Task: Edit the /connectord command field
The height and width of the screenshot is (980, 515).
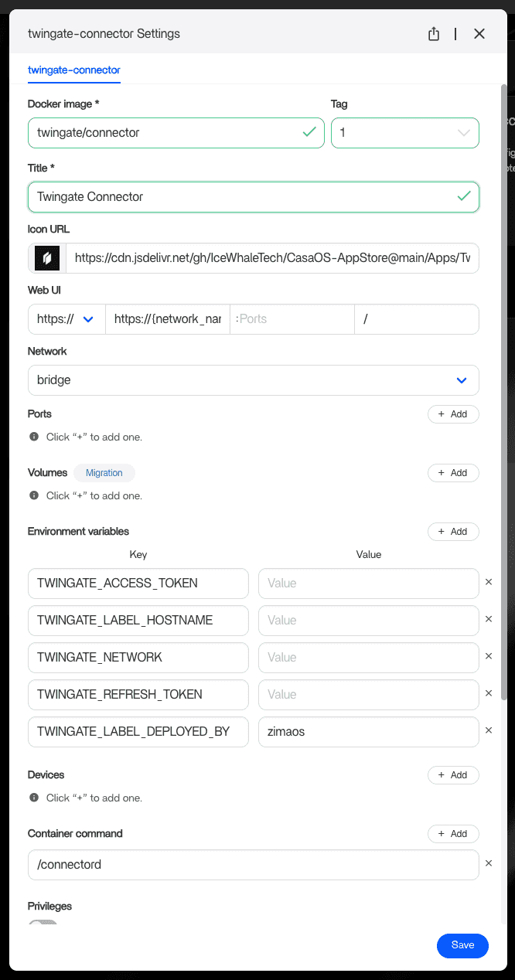Action: point(254,865)
